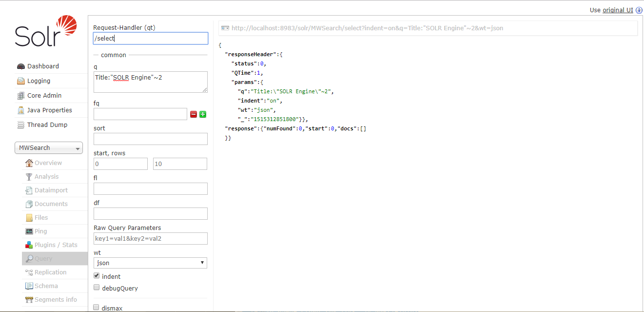Select the Overview core menu item

click(48, 163)
